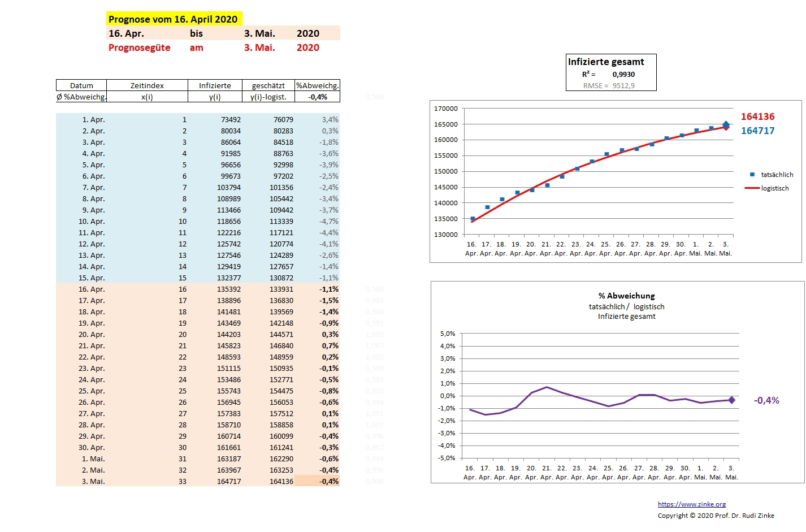Click the '%Abweichg.' column header cell
This screenshot has width=806, height=532.
tap(317, 86)
